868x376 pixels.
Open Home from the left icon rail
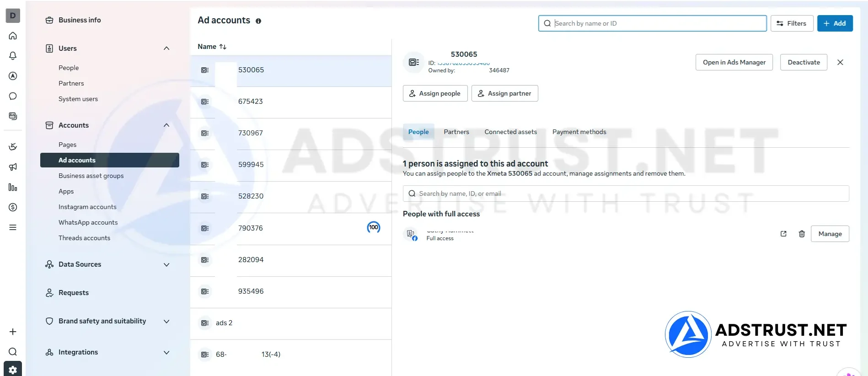click(x=13, y=36)
